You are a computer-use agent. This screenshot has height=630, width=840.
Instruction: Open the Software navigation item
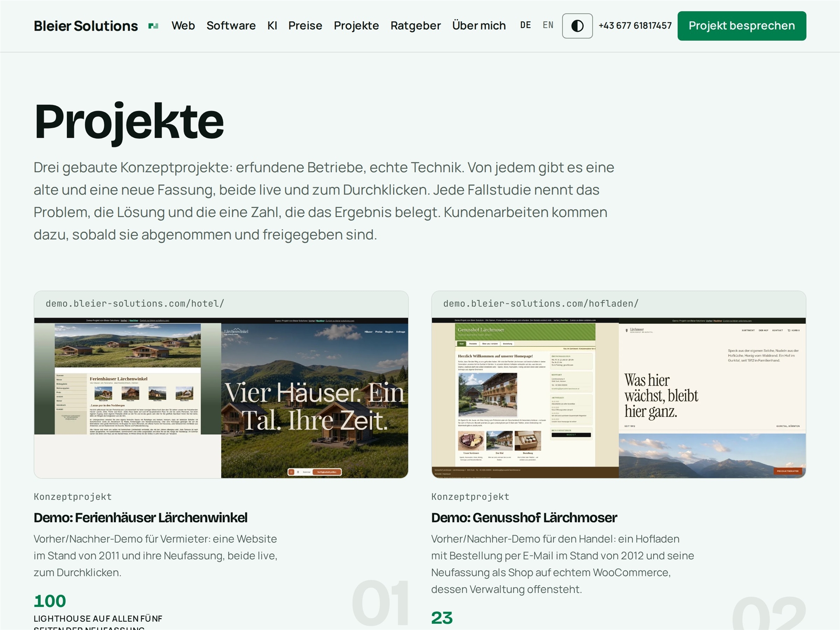[x=231, y=26]
